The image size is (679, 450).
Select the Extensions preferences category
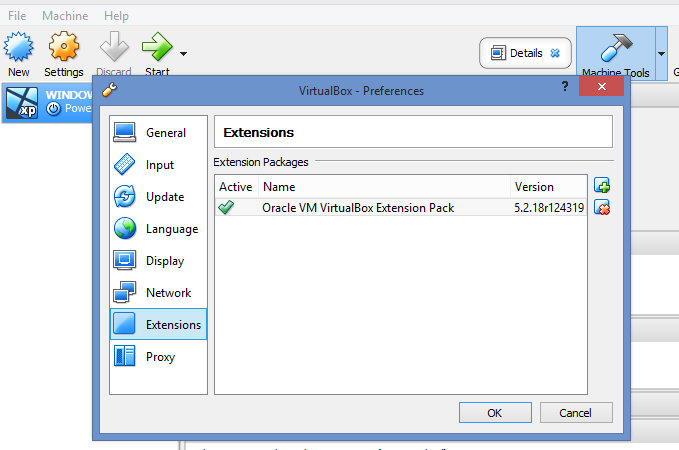[158, 324]
